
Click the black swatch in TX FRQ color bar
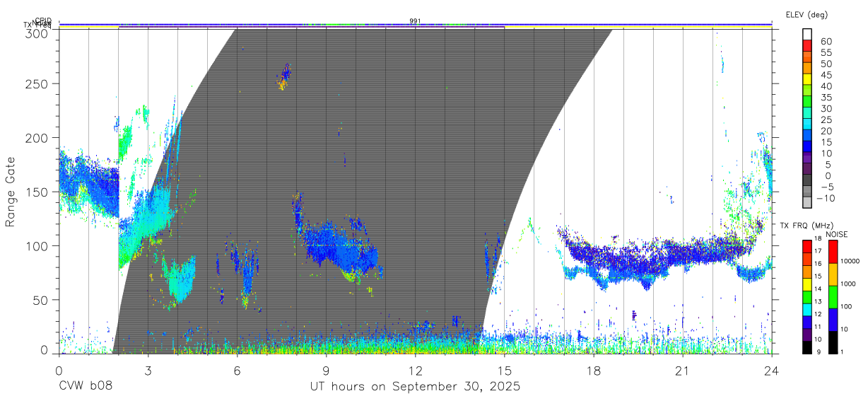[807, 347]
